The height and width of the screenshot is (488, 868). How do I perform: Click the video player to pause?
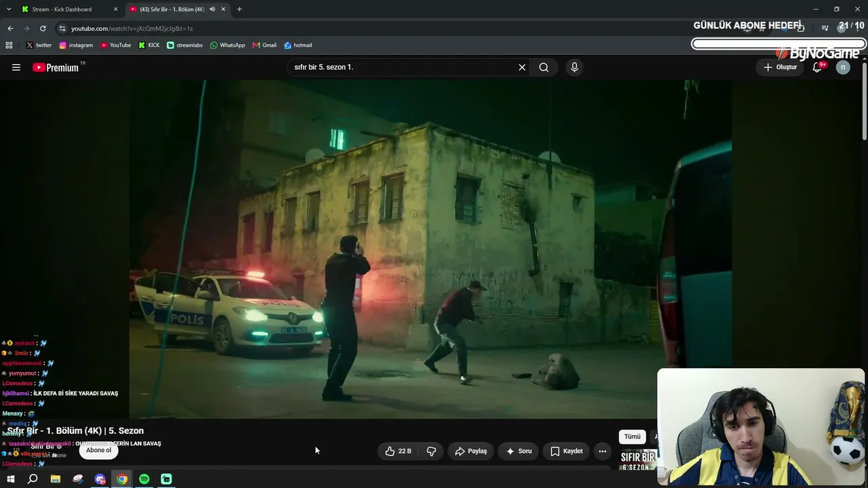tap(430, 249)
